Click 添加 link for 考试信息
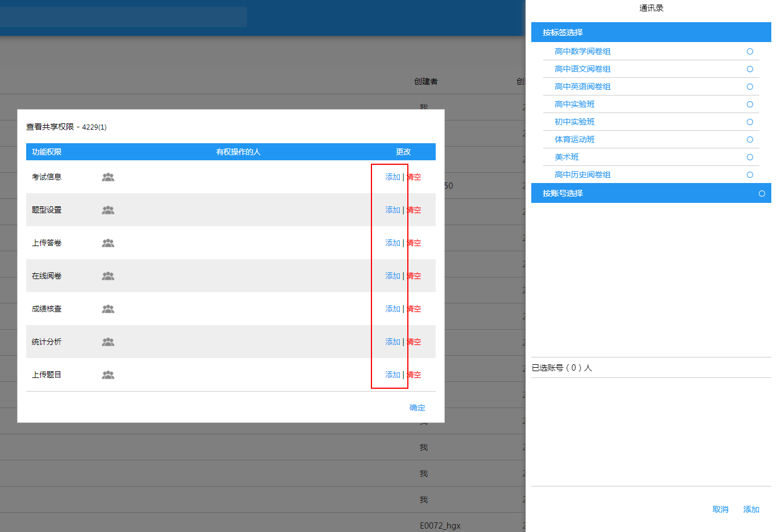 pyautogui.click(x=392, y=177)
